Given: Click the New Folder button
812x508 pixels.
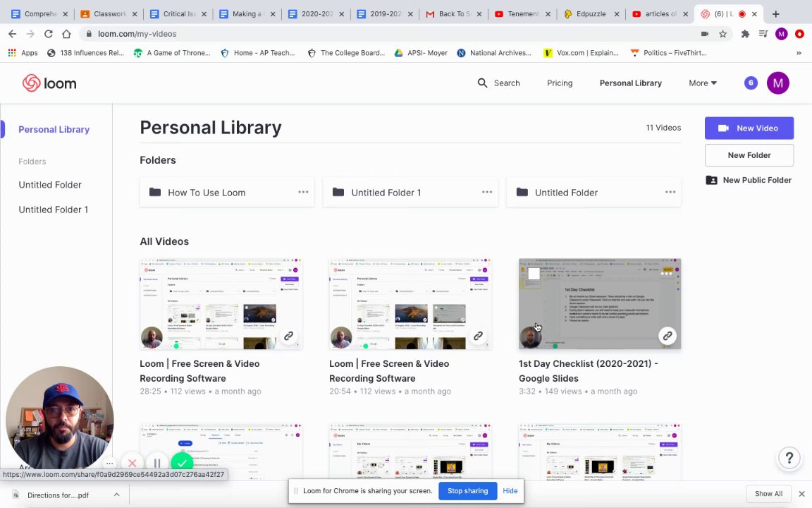Looking at the screenshot, I should click(749, 155).
